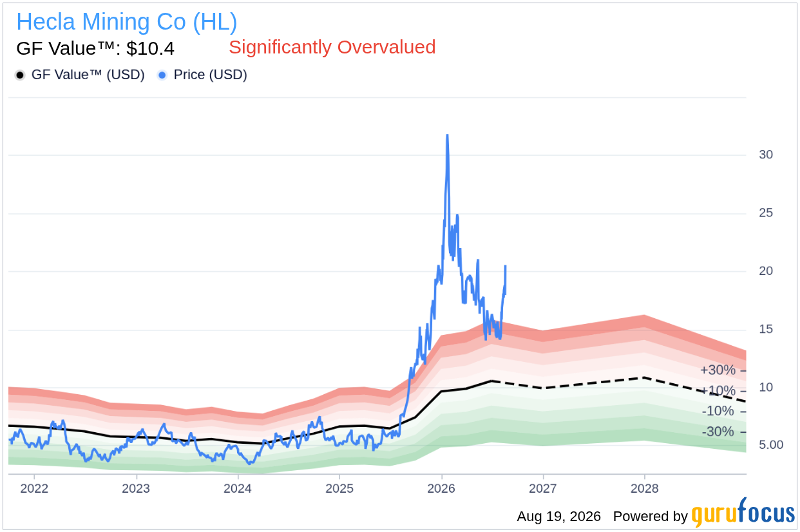Click the Powered by text
Screen dimensions: 800x532
[x=651, y=517]
